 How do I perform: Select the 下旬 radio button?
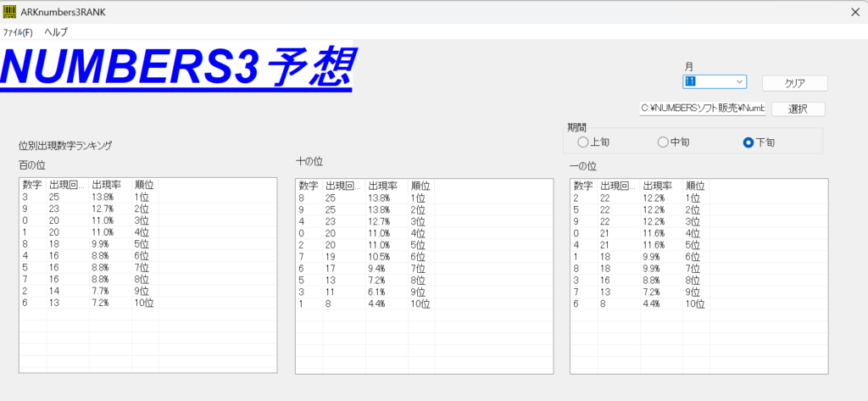coord(748,142)
